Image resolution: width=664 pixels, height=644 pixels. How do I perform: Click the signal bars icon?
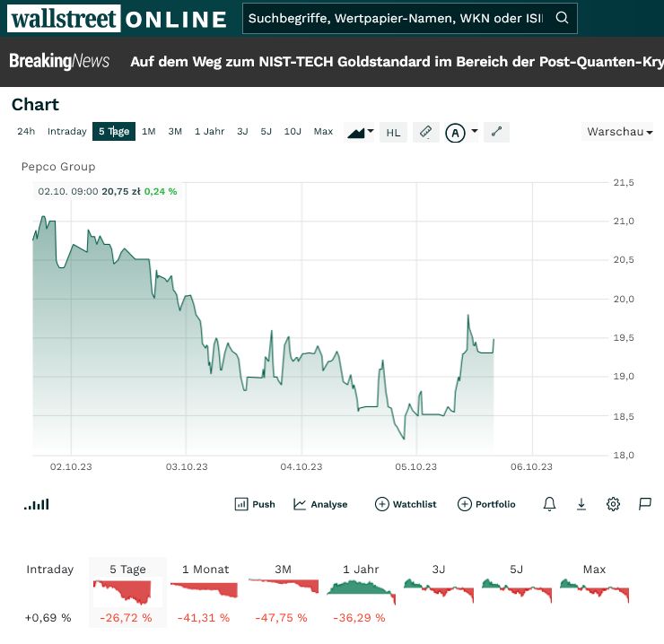[x=37, y=505]
